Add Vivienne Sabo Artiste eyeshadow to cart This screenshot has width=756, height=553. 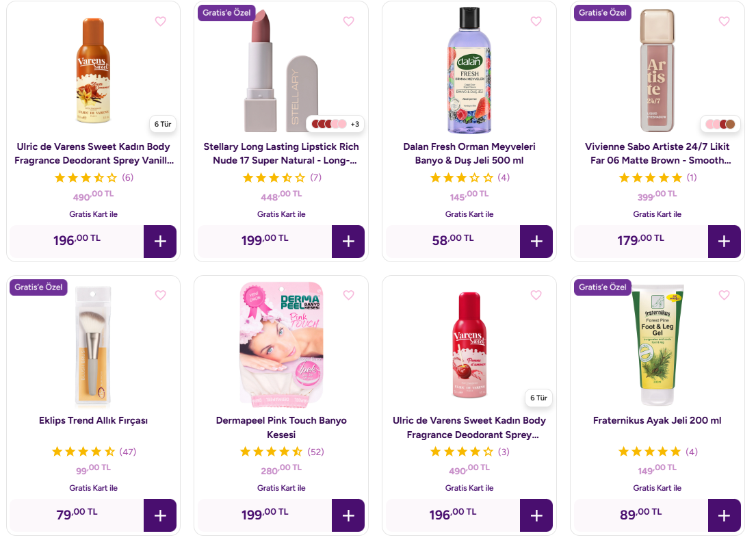click(x=724, y=242)
